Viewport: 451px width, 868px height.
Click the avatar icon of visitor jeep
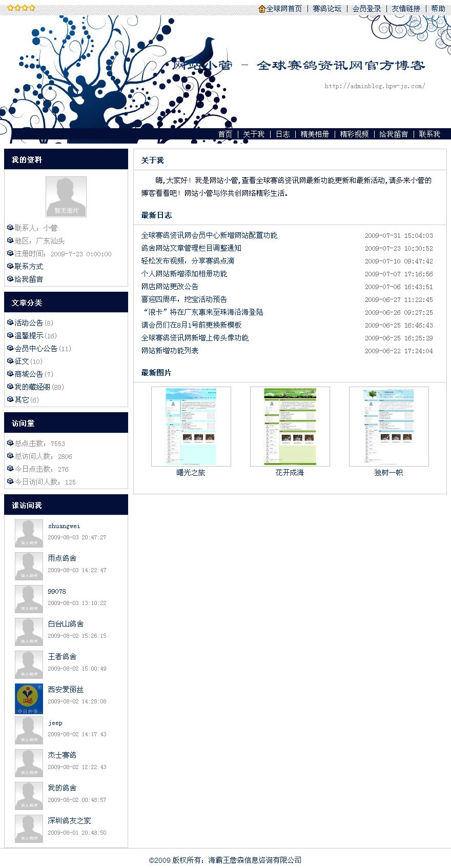click(29, 730)
